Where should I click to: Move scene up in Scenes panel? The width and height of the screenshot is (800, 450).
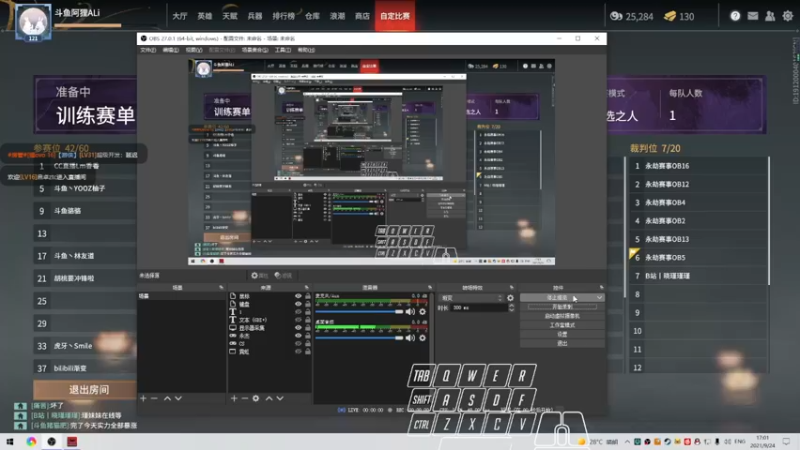(167, 398)
